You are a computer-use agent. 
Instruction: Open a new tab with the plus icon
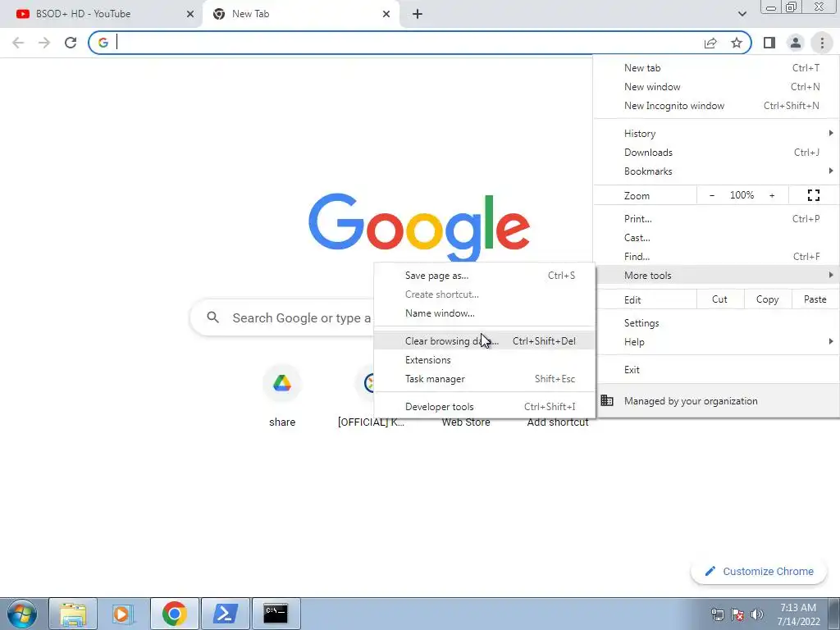coord(418,14)
